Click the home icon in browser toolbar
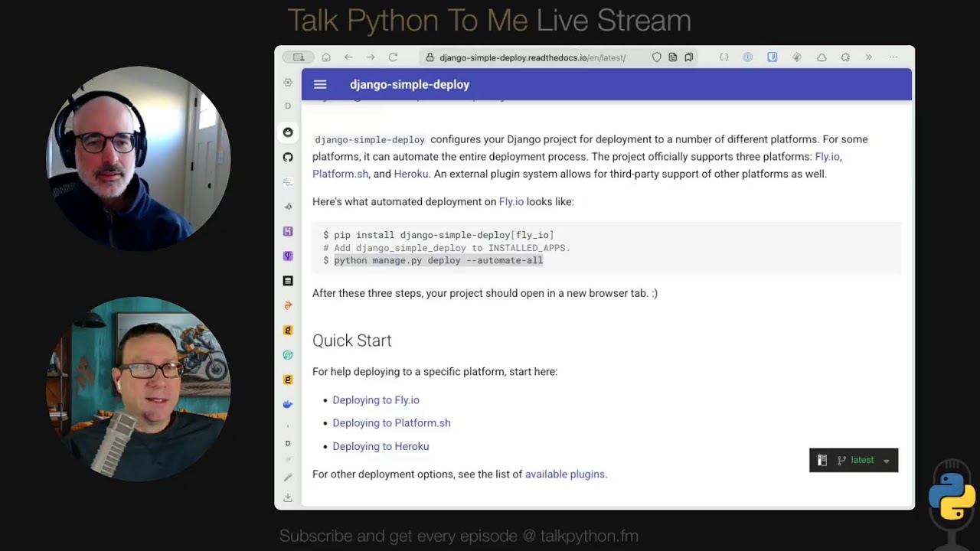 tap(326, 57)
